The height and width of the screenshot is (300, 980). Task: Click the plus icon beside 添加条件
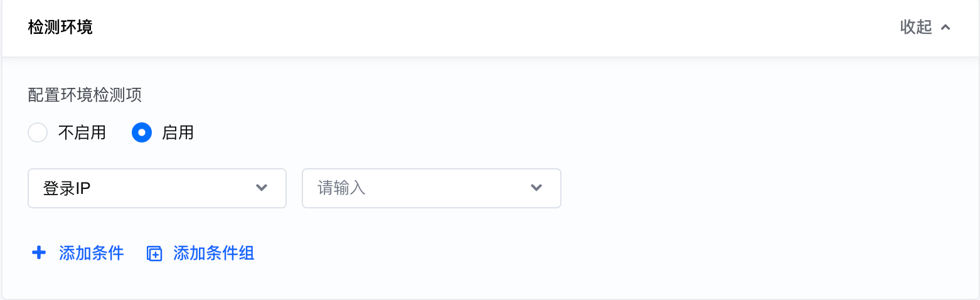click(39, 253)
